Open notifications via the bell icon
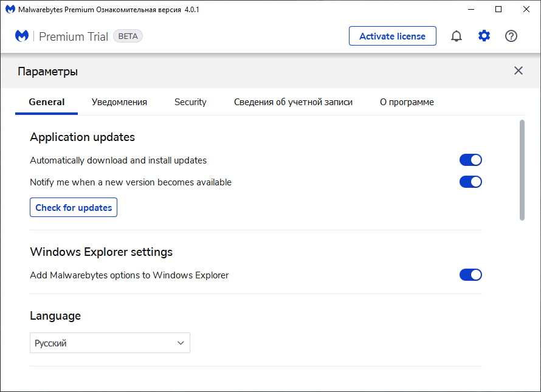The height and width of the screenshot is (392, 541). click(457, 36)
